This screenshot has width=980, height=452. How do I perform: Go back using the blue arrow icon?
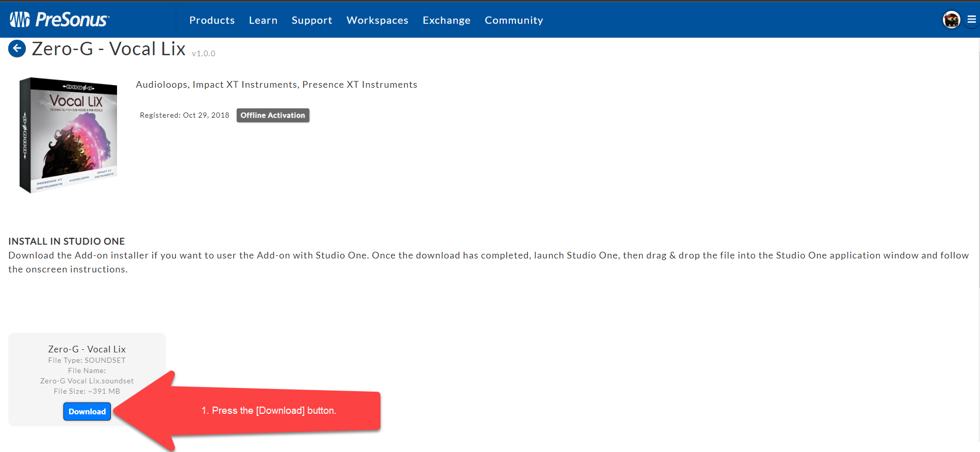17,49
